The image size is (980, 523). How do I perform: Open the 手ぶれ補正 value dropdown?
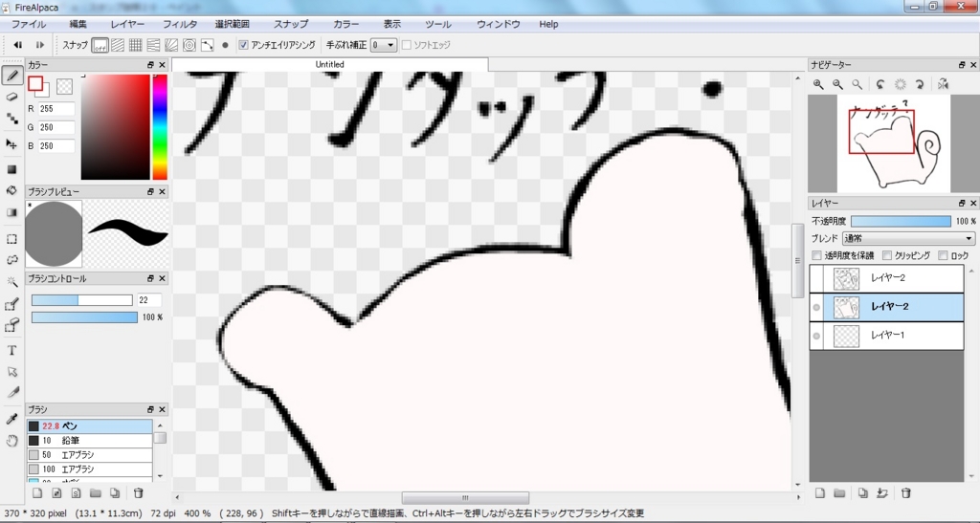point(384,45)
